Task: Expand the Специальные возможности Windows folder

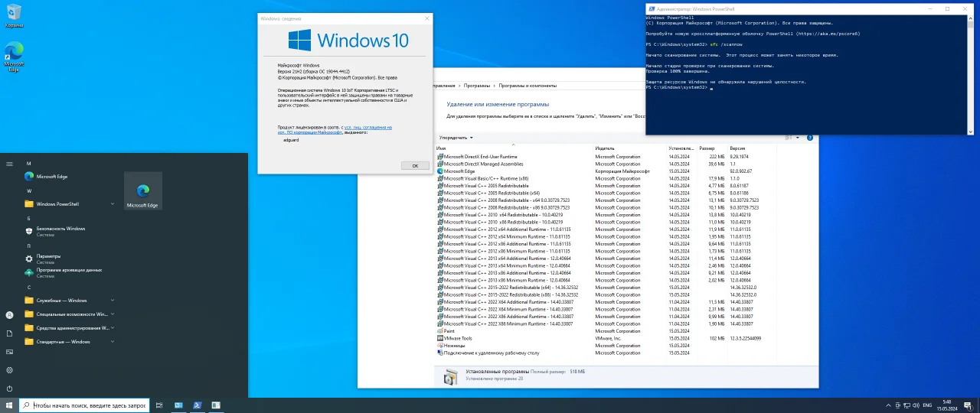Action: (x=70, y=314)
